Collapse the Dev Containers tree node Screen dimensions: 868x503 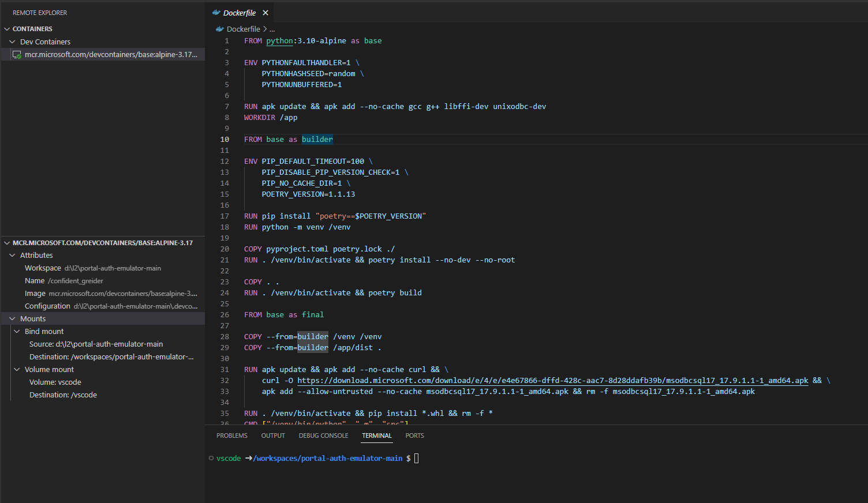[12, 42]
